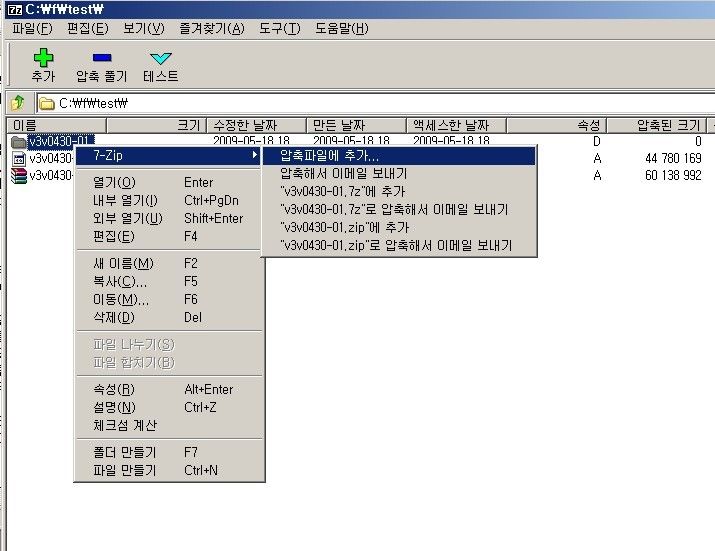Screen dimensions: 715x551
Task: Open the 파일(F) menu
Action: point(32,29)
